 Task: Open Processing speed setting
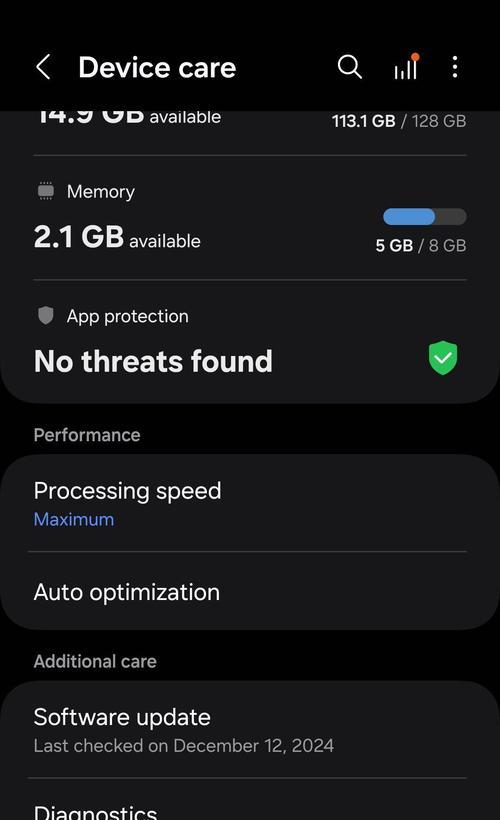click(x=250, y=503)
